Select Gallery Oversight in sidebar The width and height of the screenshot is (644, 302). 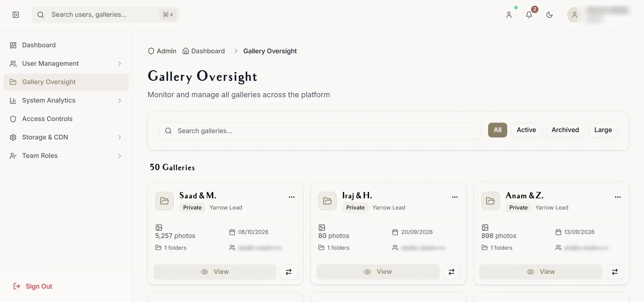pos(66,82)
